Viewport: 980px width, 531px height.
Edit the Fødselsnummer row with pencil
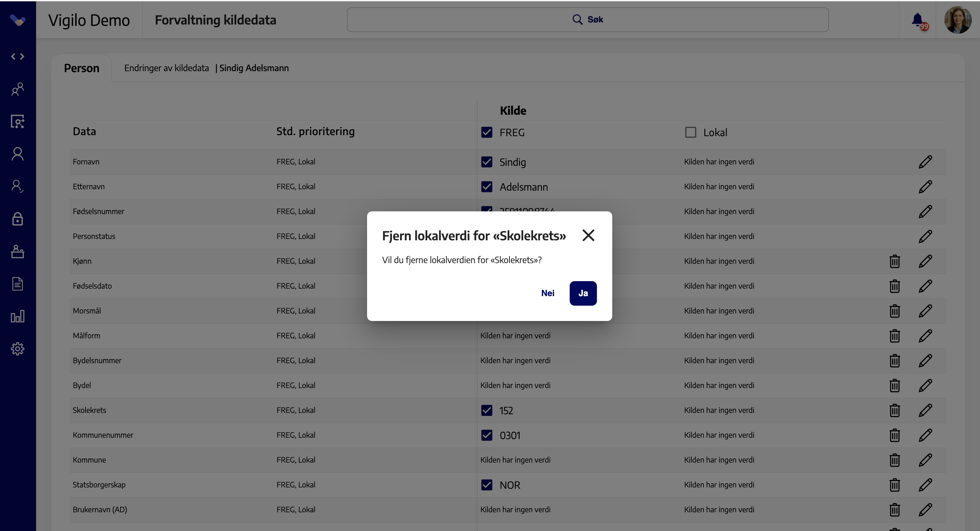925,211
